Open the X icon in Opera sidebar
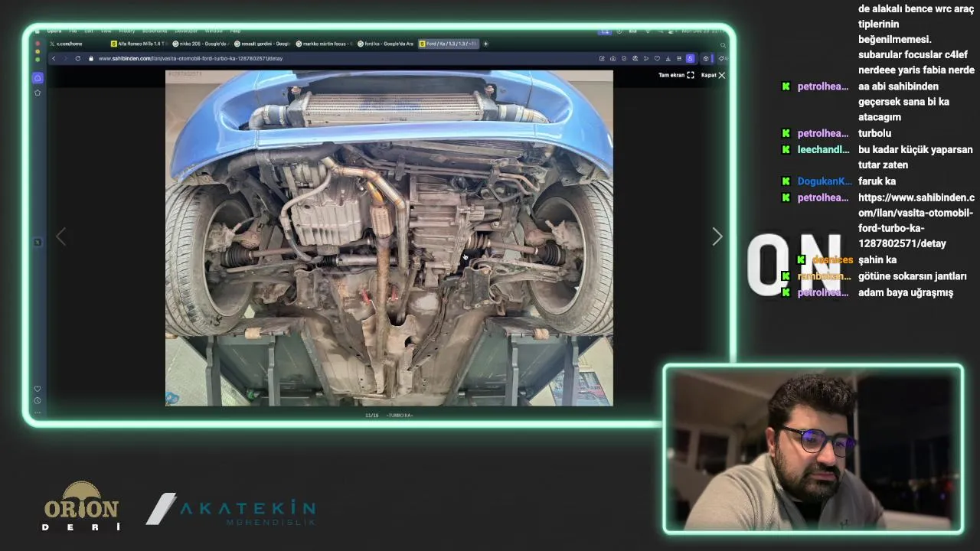 pyautogui.click(x=38, y=242)
